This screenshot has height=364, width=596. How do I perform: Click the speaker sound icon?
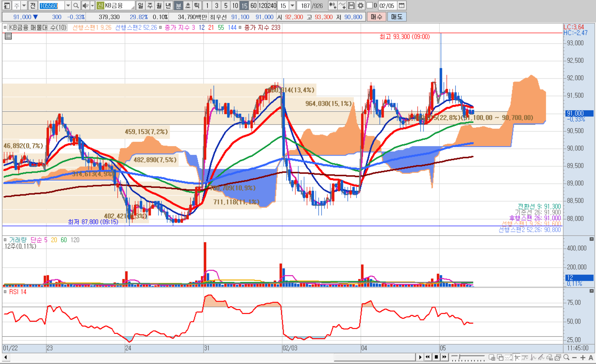point(85,5)
